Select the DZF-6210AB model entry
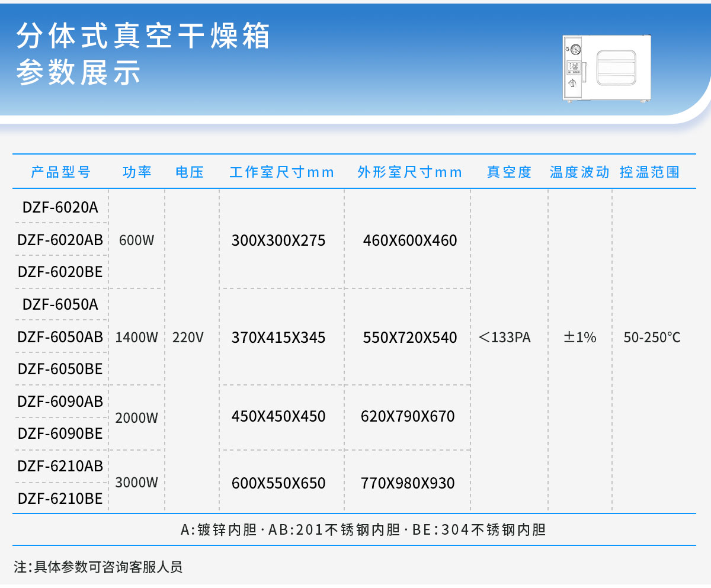This screenshot has width=711, height=588. pos(60,466)
